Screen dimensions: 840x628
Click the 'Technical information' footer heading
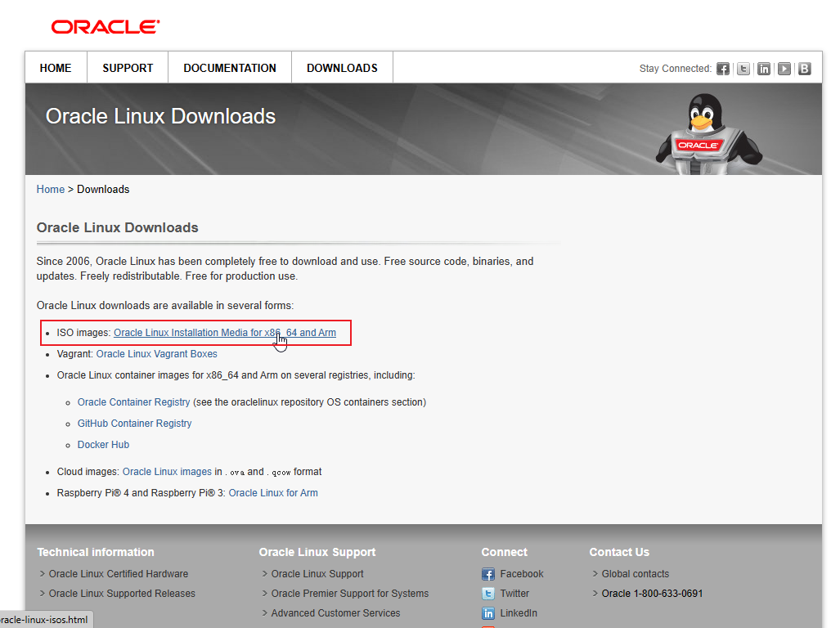(96, 552)
